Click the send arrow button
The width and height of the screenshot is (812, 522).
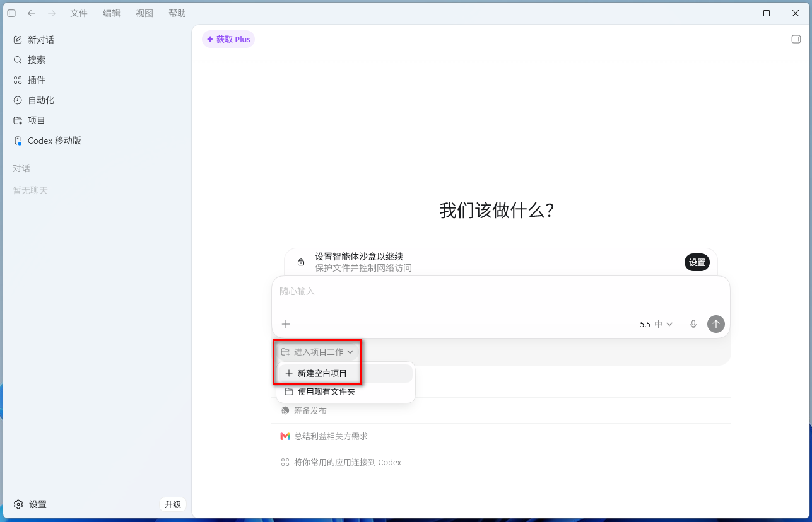(x=715, y=324)
